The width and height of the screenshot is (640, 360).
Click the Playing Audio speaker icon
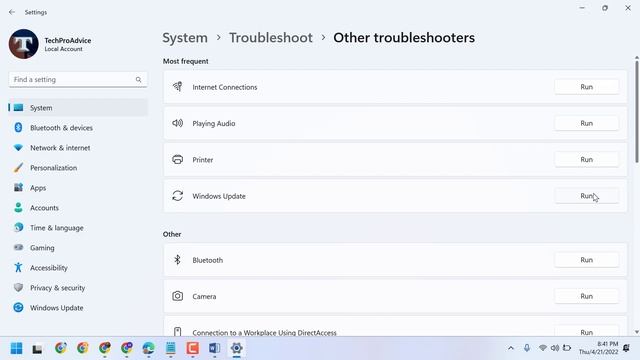178,123
